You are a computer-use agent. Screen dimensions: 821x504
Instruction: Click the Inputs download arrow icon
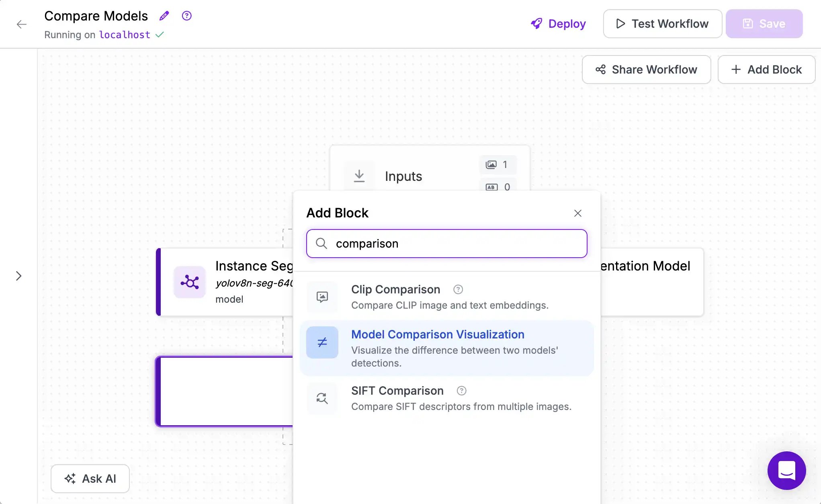click(359, 176)
